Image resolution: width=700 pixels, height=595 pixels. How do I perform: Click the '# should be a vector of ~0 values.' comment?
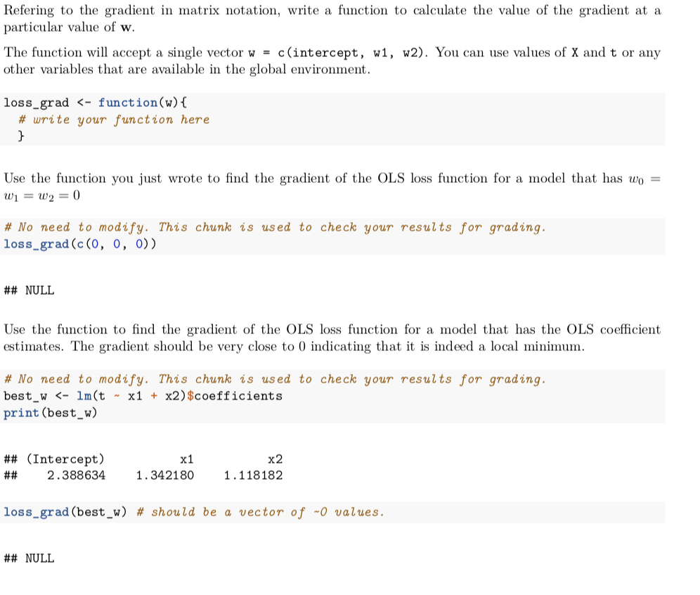[x=260, y=512]
